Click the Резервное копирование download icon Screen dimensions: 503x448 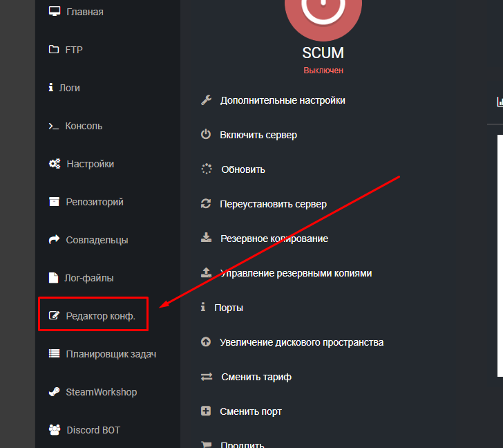tap(206, 238)
